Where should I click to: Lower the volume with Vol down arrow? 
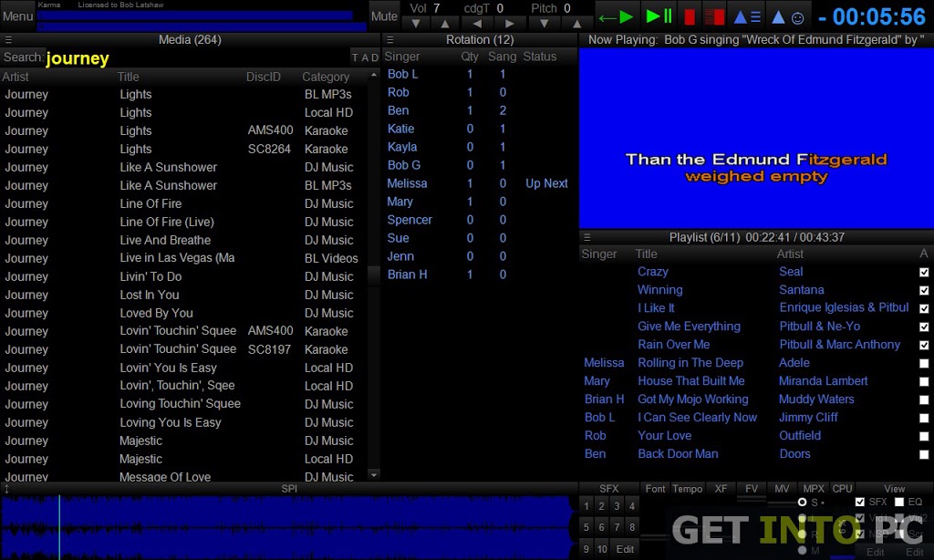click(416, 24)
